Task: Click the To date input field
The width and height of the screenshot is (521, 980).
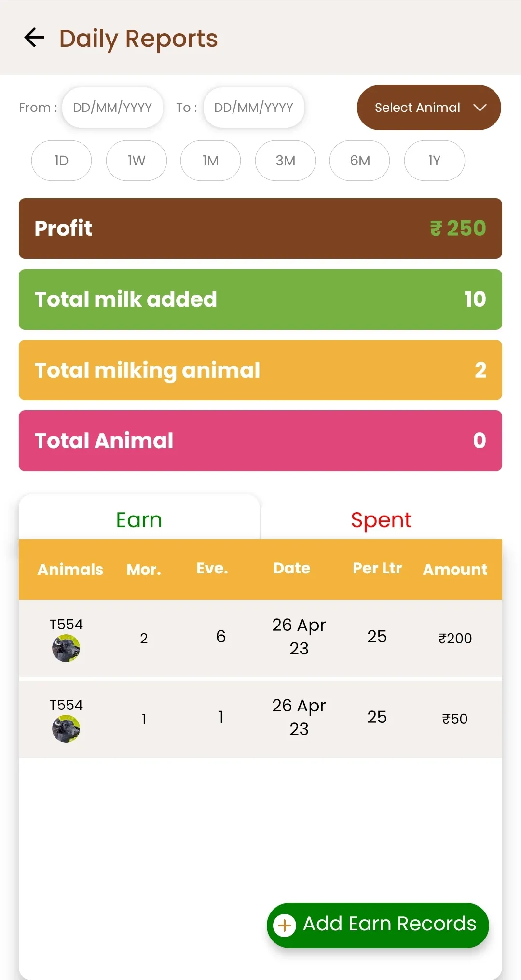Action: coord(254,108)
